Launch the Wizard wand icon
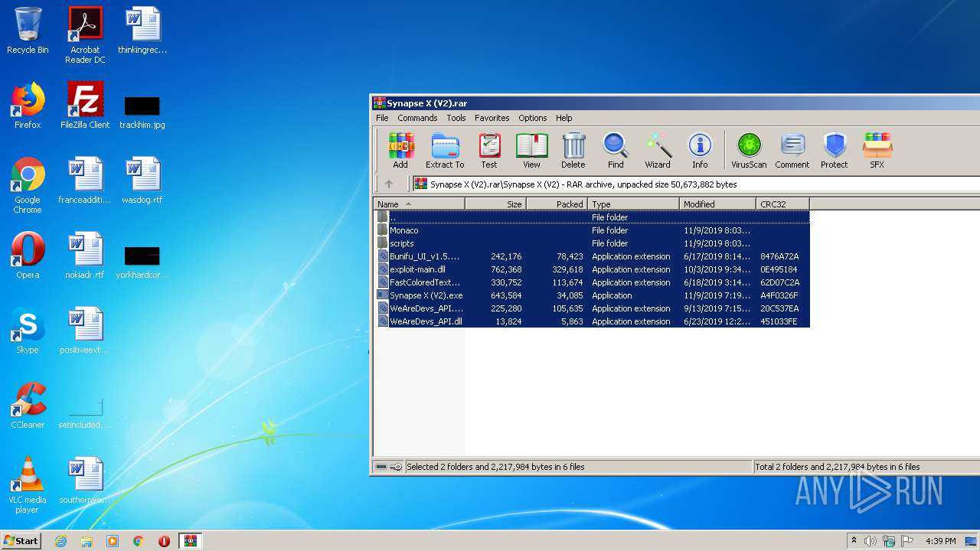This screenshot has height=551, width=980. tap(658, 150)
